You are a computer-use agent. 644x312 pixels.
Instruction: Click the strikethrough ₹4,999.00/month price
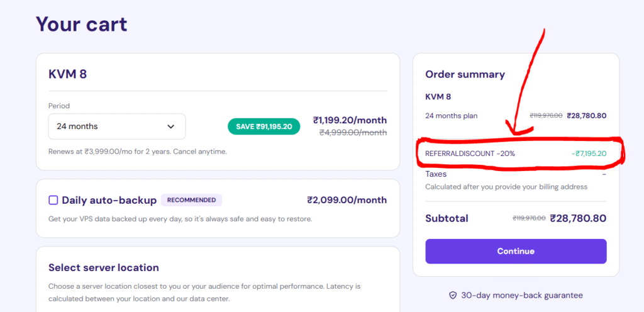pos(353,133)
